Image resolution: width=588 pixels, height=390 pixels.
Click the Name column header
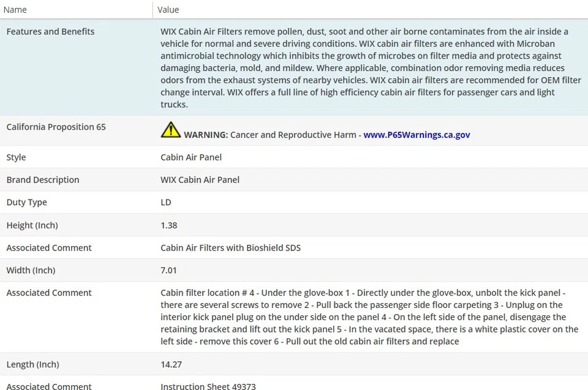[x=15, y=10]
